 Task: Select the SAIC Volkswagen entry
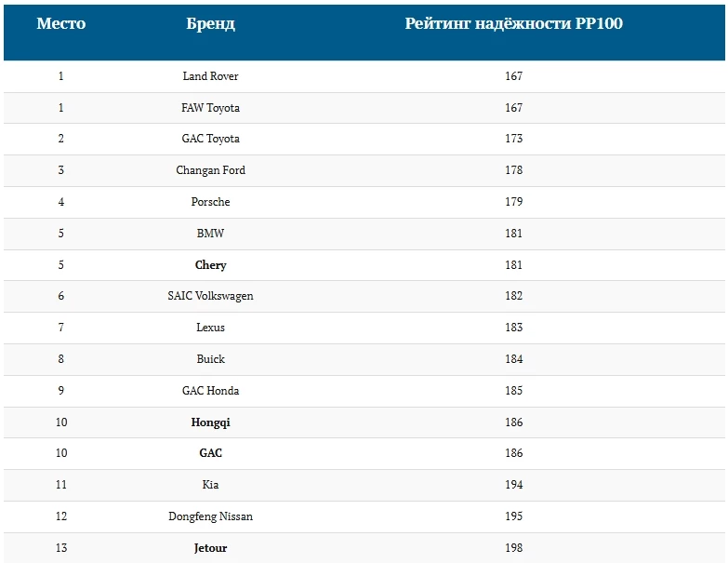(210, 296)
